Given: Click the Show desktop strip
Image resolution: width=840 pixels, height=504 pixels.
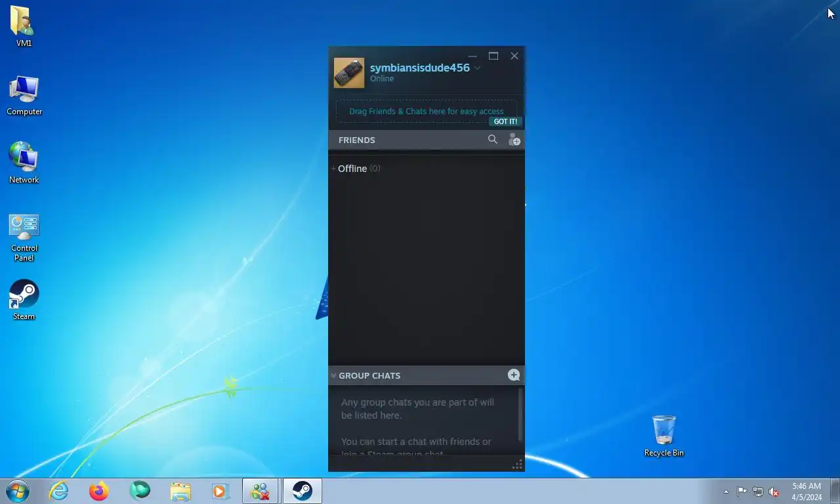Looking at the screenshot, I should coord(835,491).
